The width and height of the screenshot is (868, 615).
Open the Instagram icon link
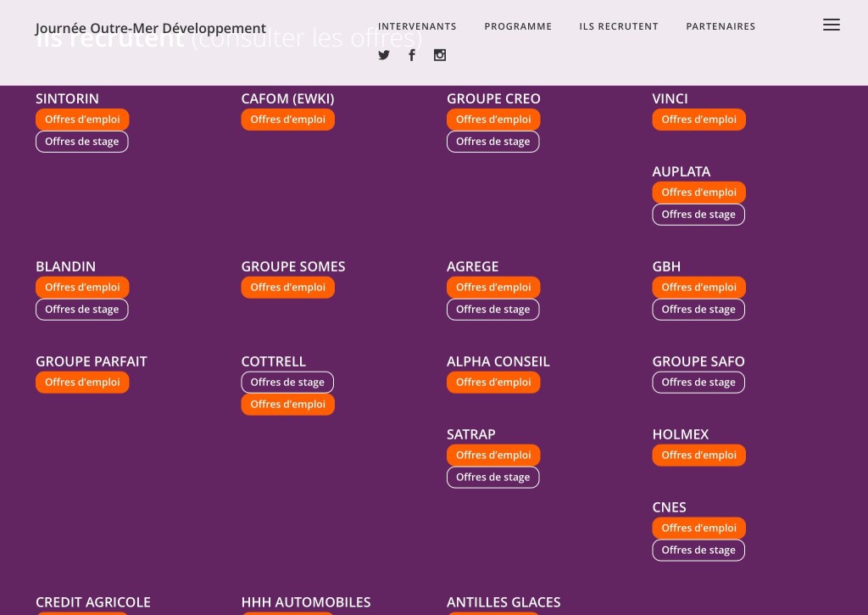coord(440,55)
